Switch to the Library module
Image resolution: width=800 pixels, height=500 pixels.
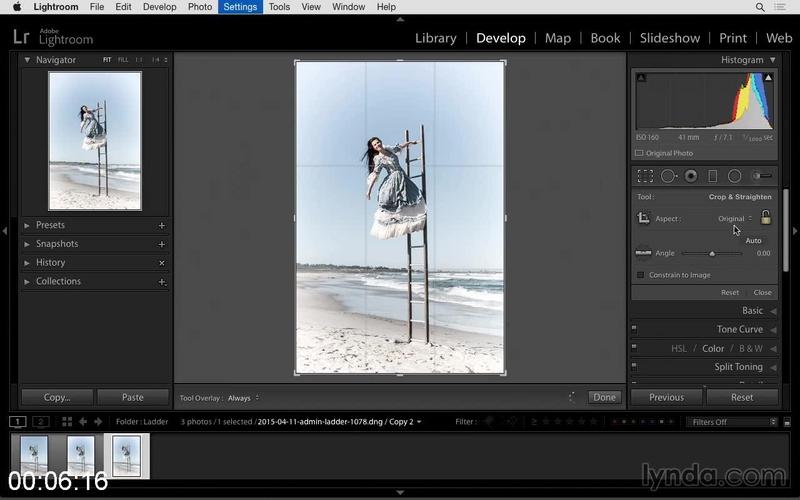point(435,38)
